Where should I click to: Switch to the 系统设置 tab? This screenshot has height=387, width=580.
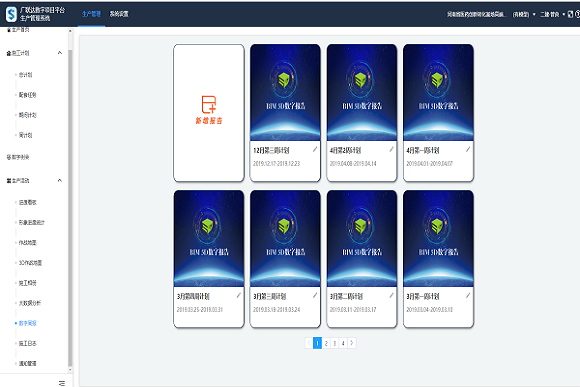point(119,14)
